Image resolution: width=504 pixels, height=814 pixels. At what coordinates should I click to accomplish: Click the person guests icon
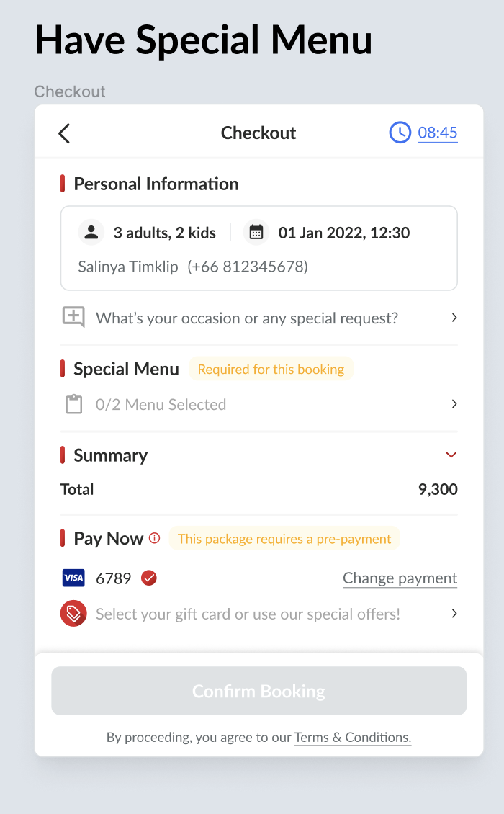pos(91,233)
